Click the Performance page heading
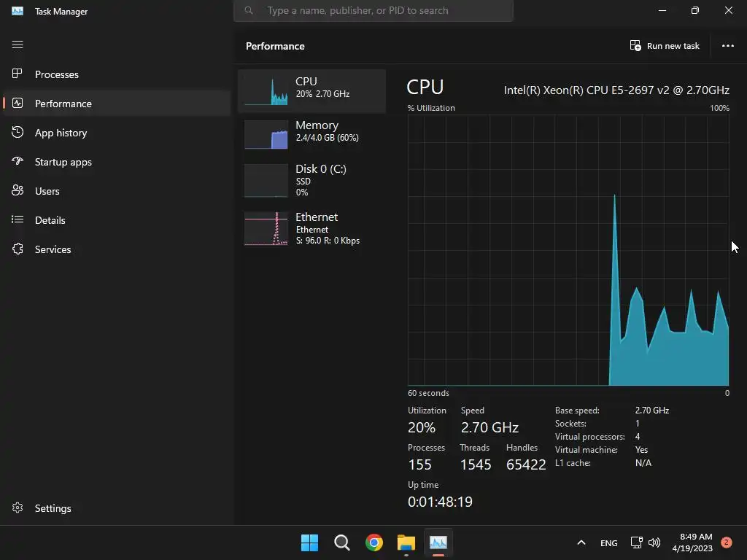This screenshot has width=747, height=560. tap(275, 46)
